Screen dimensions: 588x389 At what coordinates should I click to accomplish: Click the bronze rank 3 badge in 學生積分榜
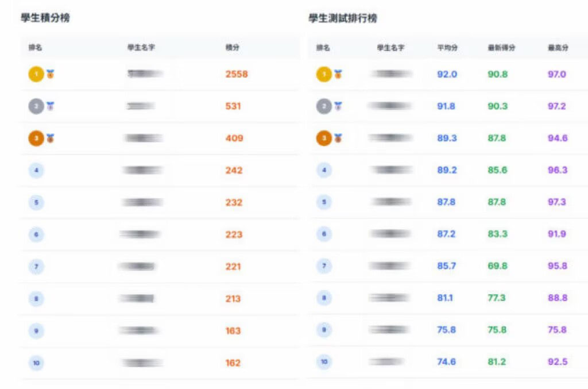(x=36, y=138)
